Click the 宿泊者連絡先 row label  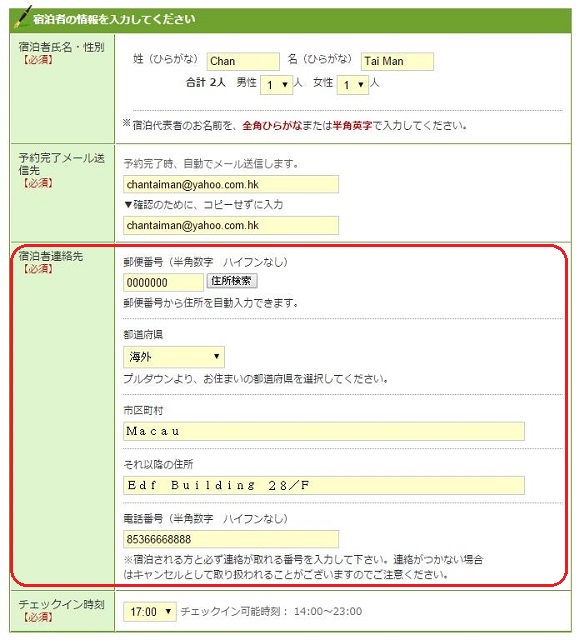pyautogui.click(x=51, y=256)
